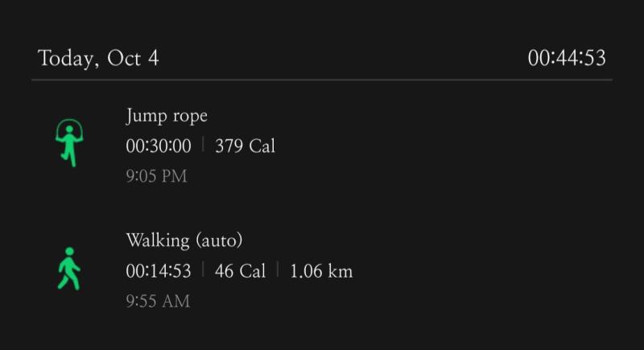Select the 379 Cal value

(x=246, y=146)
